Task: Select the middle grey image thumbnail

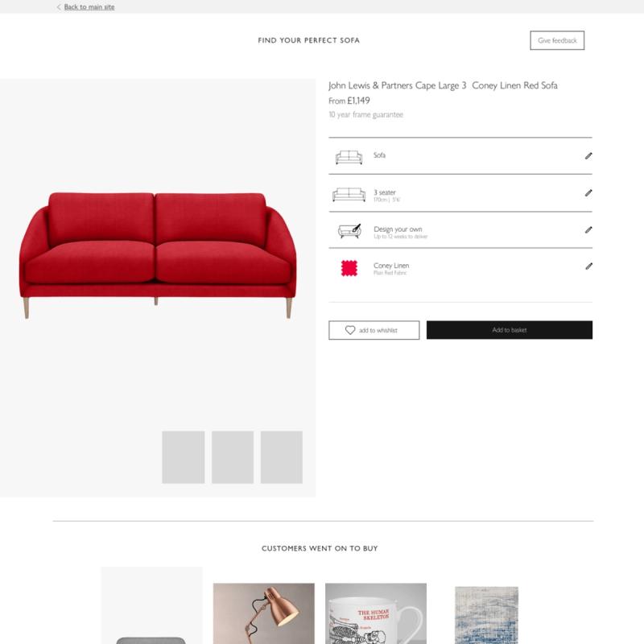Action: 233,457
